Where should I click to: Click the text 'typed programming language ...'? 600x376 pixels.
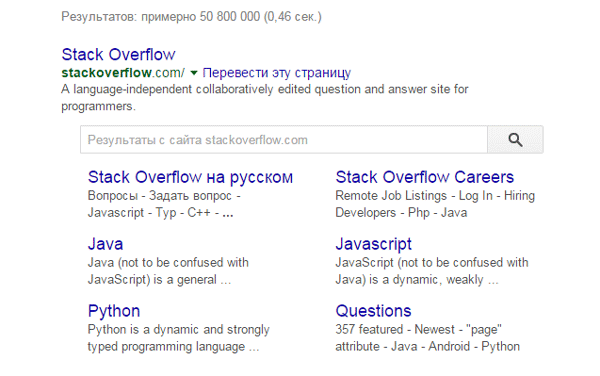point(173,347)
